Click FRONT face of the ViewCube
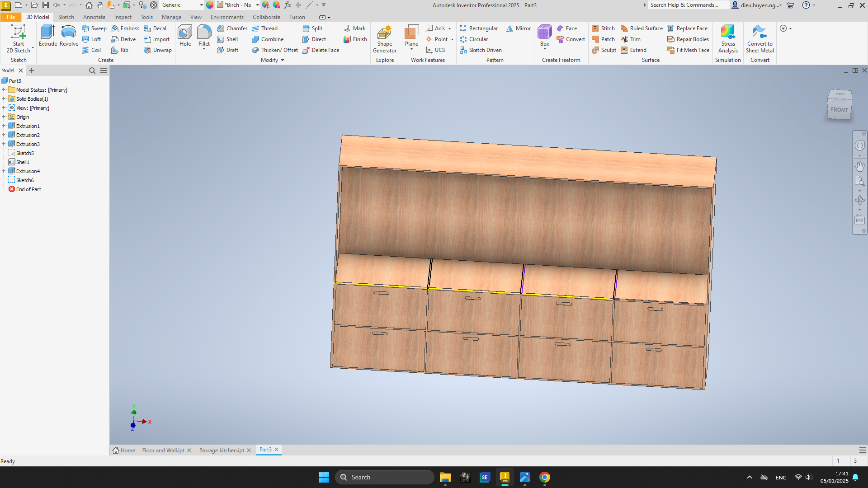The height and width of the screenshot is (488, 868). (x=839, y=109)
